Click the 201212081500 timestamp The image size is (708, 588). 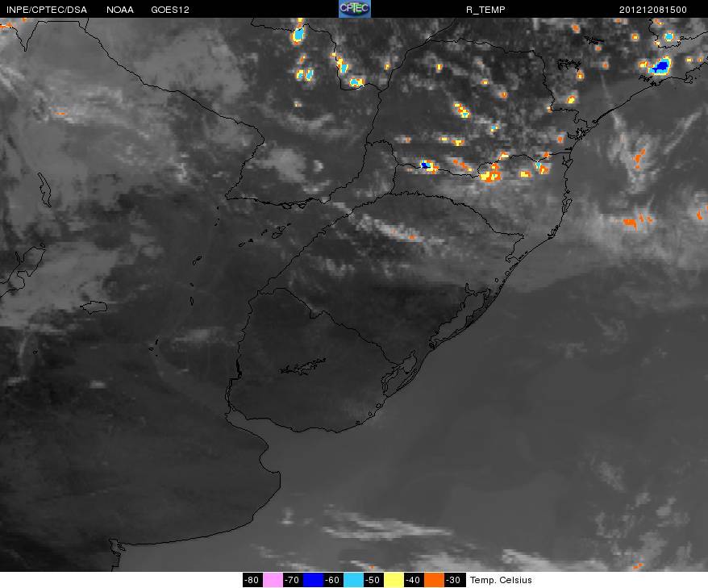point(653,10)
